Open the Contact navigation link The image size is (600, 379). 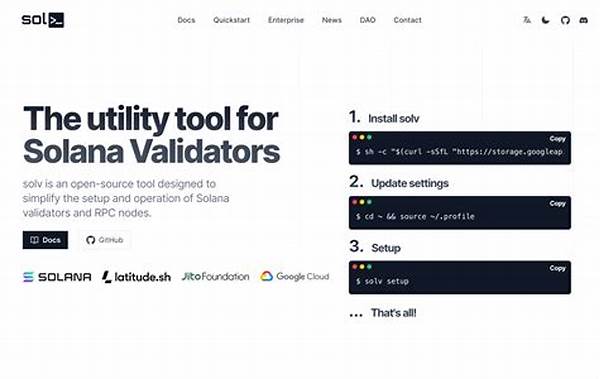tap(408, 20)
